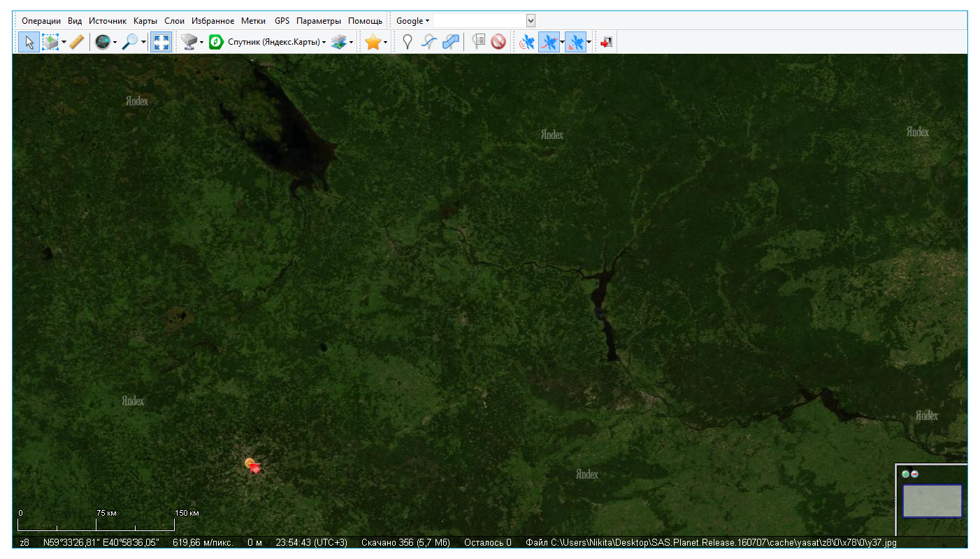The width and height of the screenshot is (980, 559).
Task: Select the arrow pointer move tool
Action: 29,43
